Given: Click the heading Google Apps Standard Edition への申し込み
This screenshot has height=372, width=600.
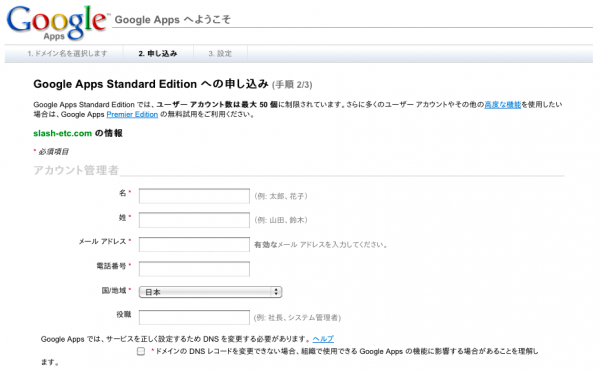Looking at the screenshot, I should click(x=151, y=84).
